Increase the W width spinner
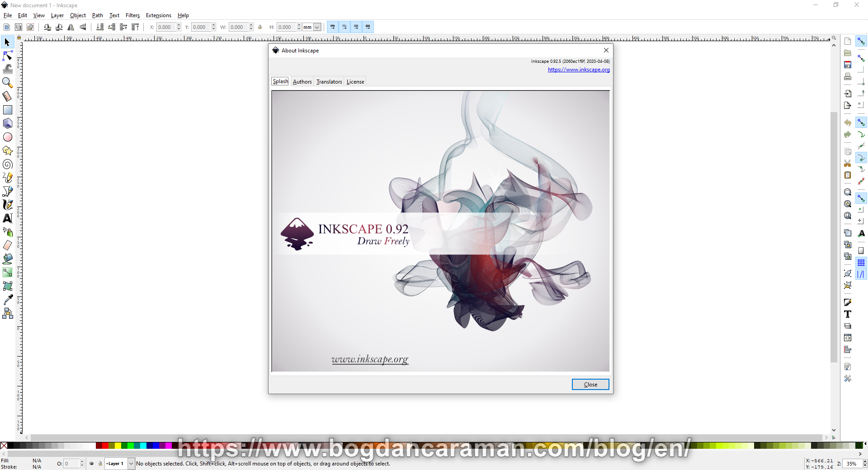The image size is (868, 470). click(251, 25)
